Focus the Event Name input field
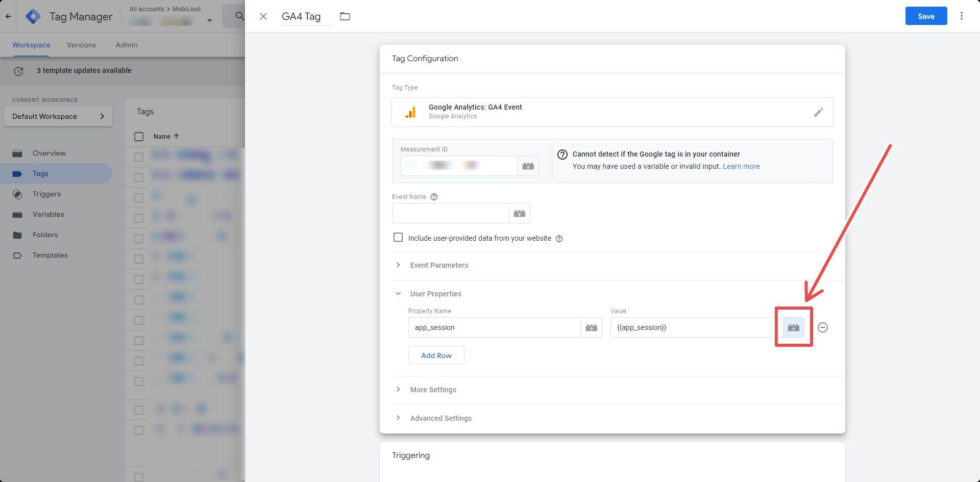Viewport: 980px width, 482px height. coord(451,213)
